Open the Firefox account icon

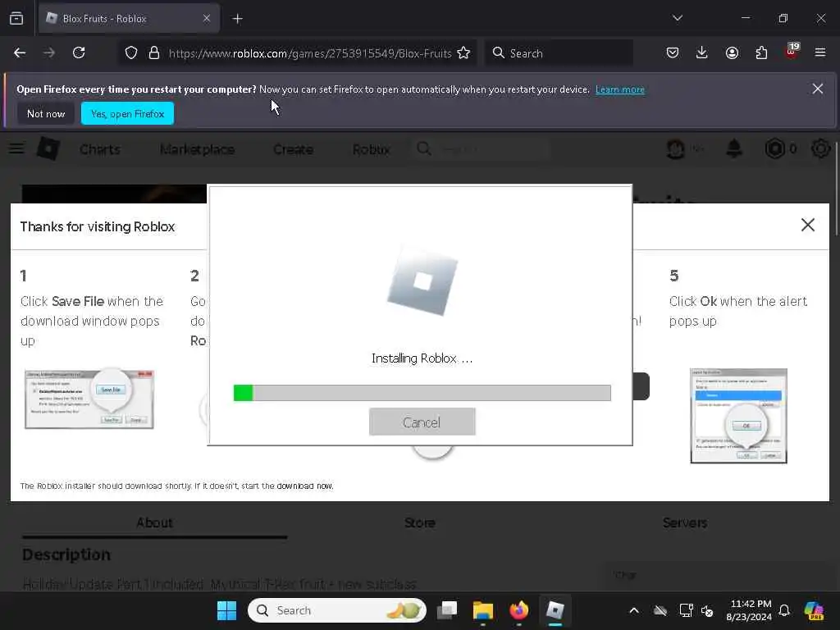point(732,52)
